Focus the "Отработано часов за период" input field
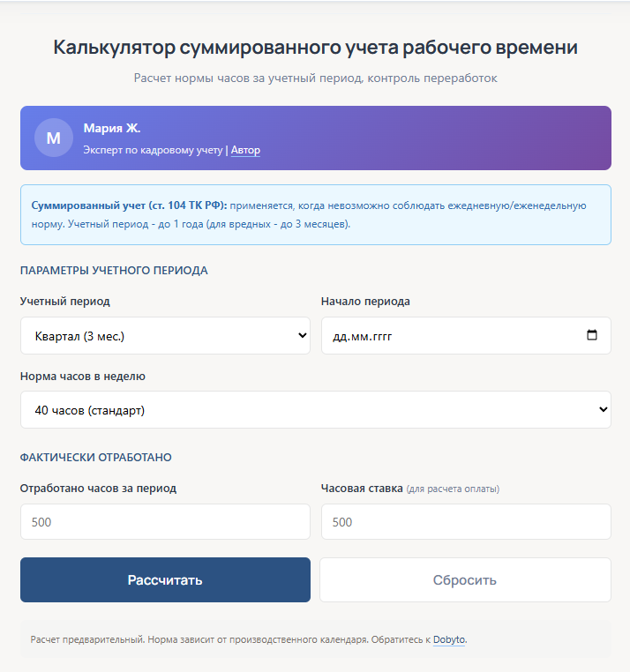630x672 pixels. tap(165, 521)
